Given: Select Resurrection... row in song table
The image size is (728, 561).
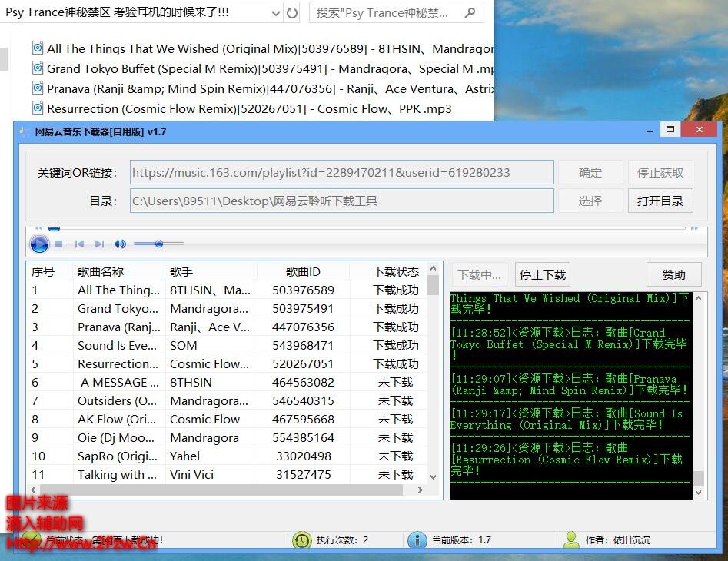Looking at the screenshot, I should point(227,363).
